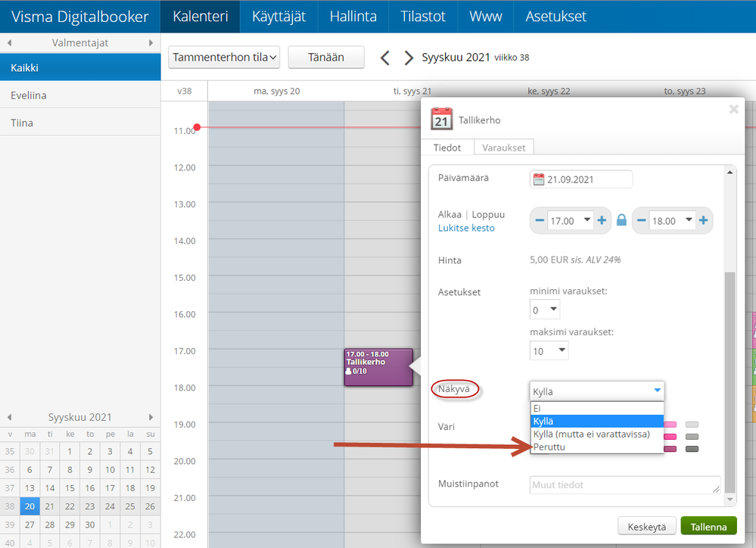This screenshot has height=548, width=756.
Task: Click ti, syys 21 column header
Action: coord(412,91)
